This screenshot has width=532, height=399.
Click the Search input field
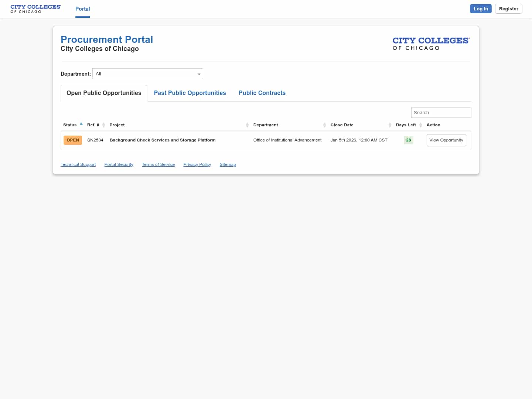[441, 112]
